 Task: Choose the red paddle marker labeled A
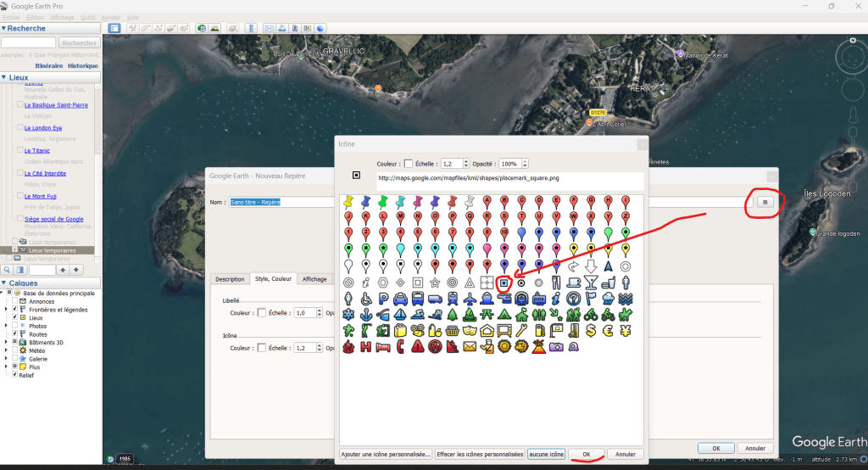pos(487,201)
